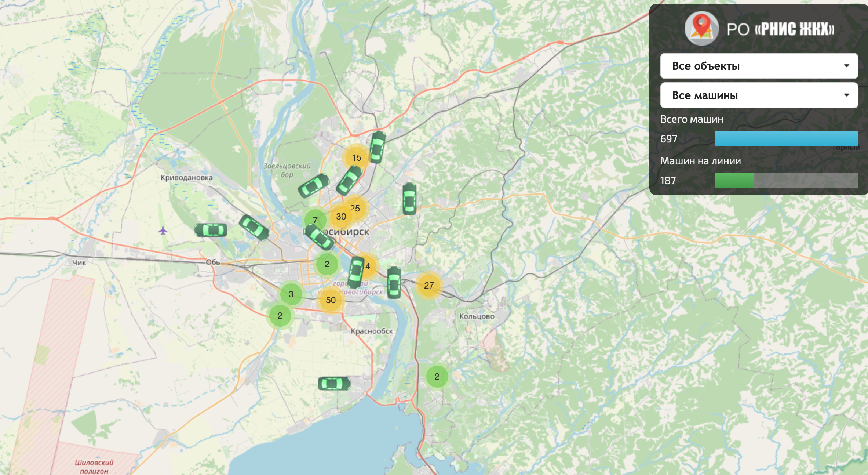
Task: Click the green cluster marker labeled 7
Action: click(x=315, y=220)
